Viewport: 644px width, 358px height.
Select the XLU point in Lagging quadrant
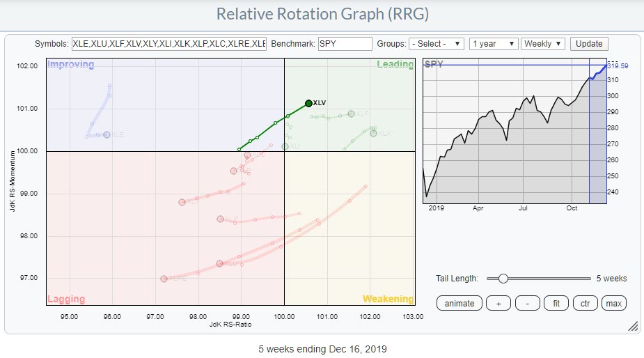[220, 263]
